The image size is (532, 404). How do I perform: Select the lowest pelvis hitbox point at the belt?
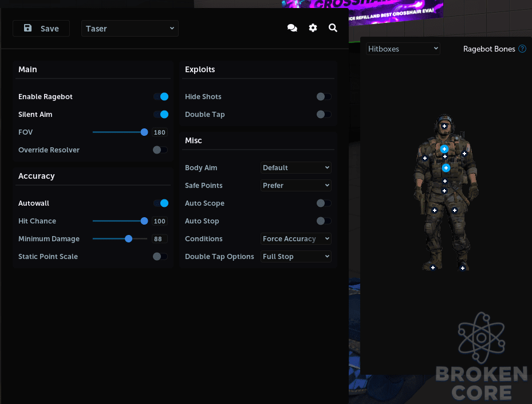click(x=444, y=191)
